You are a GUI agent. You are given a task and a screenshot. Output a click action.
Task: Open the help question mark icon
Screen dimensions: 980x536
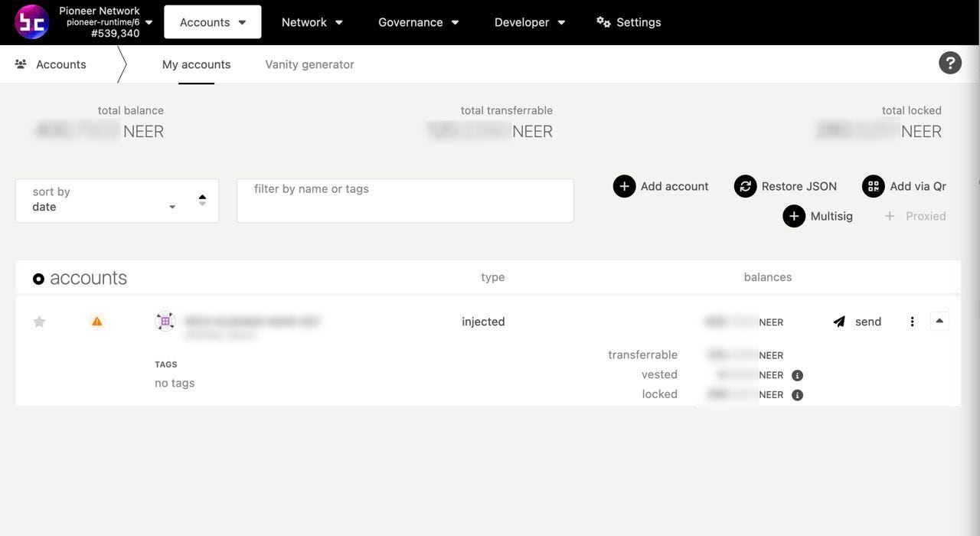point(950,63)
